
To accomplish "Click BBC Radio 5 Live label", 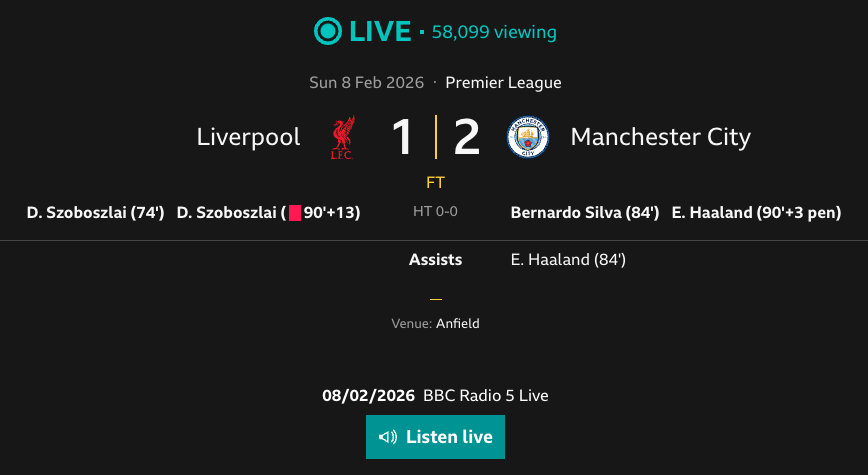I will pos(486,395).
